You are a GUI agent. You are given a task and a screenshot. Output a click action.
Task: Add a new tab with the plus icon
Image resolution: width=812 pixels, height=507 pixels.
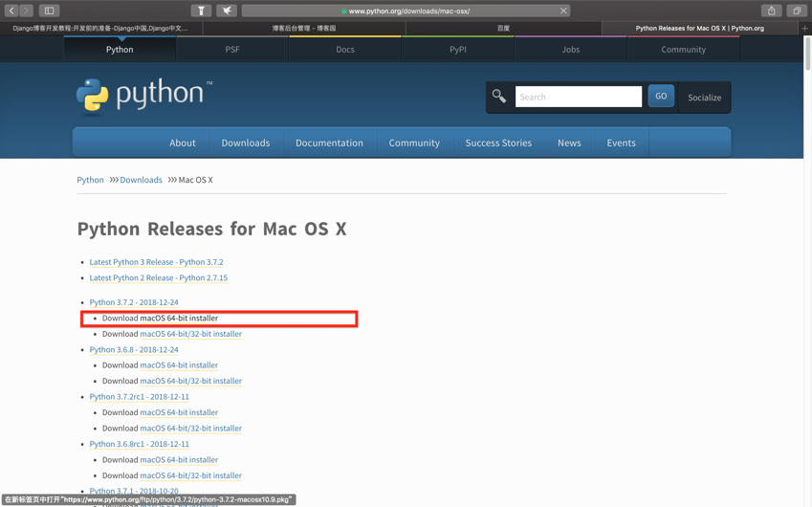804,29
